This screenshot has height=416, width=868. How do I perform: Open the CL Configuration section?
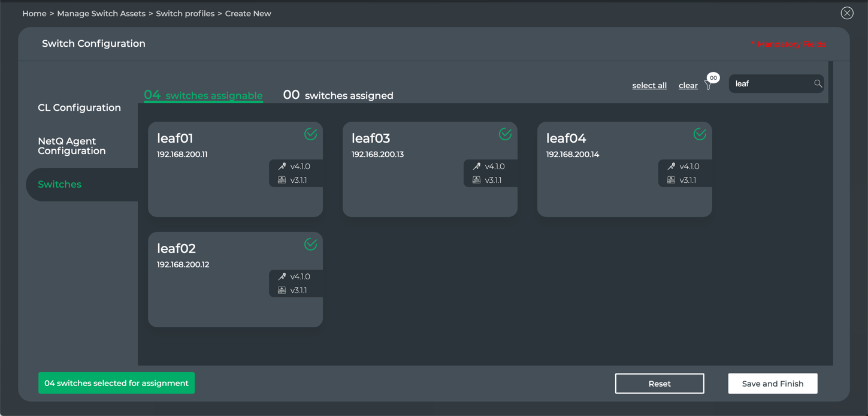pos(79,108)
